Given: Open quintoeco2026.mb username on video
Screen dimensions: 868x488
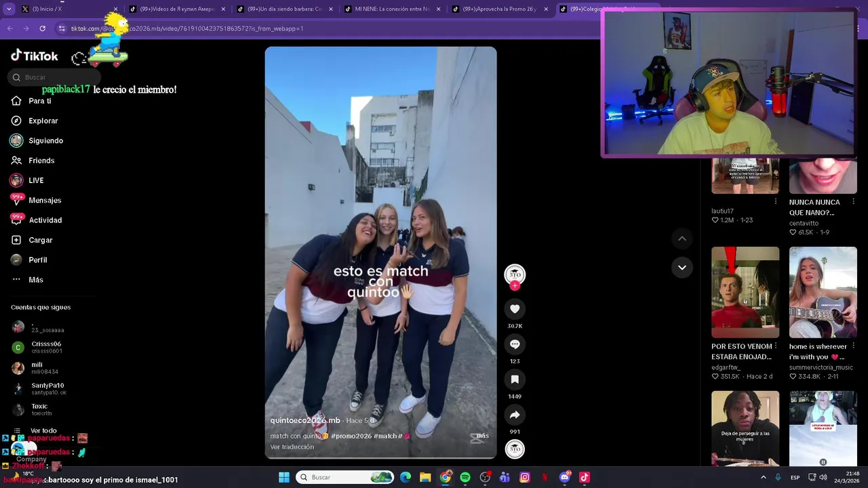Looking at the screenshot, I should (305, 420).
